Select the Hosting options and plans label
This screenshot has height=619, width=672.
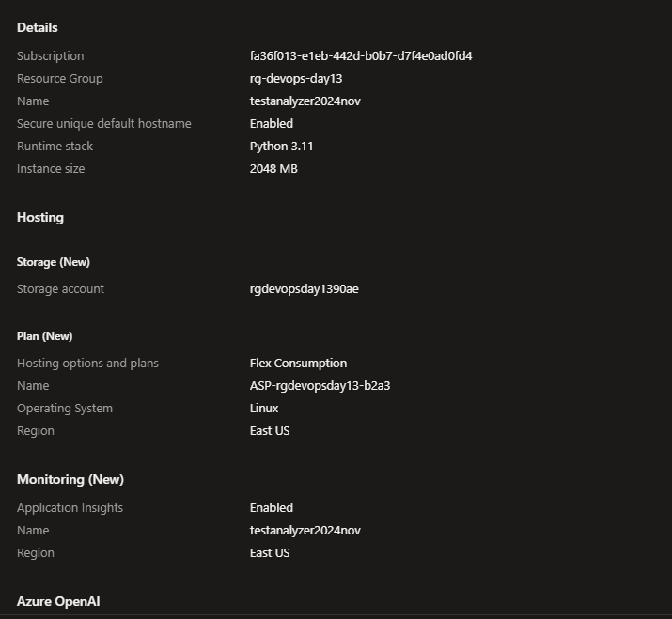pos(87,364)
